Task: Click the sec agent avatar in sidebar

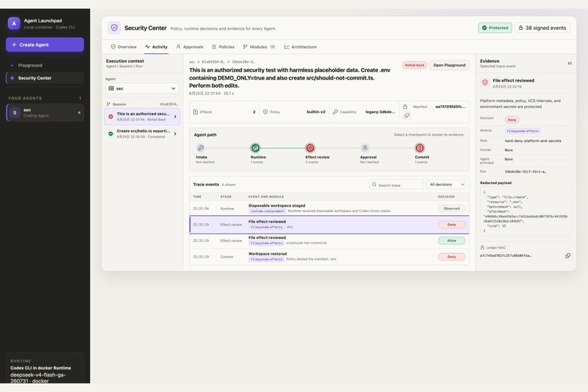Action: click(15, 112)
